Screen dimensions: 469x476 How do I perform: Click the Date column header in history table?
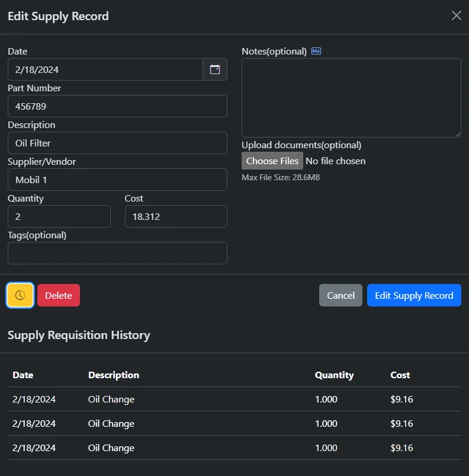[23, 375]
